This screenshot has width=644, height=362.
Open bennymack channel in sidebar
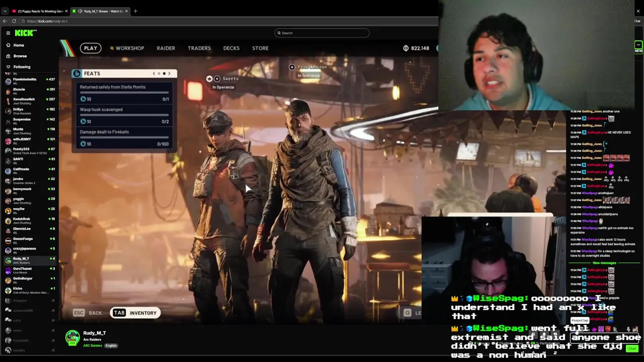30,190
